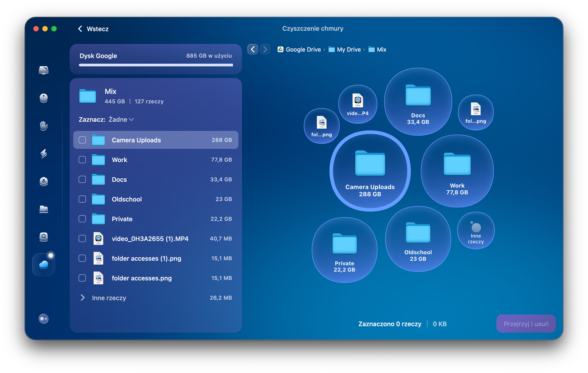This screenshot has height=373, width=588.
Task: Open the Zaznacz selection dropdown
Action: coord(121,119)
